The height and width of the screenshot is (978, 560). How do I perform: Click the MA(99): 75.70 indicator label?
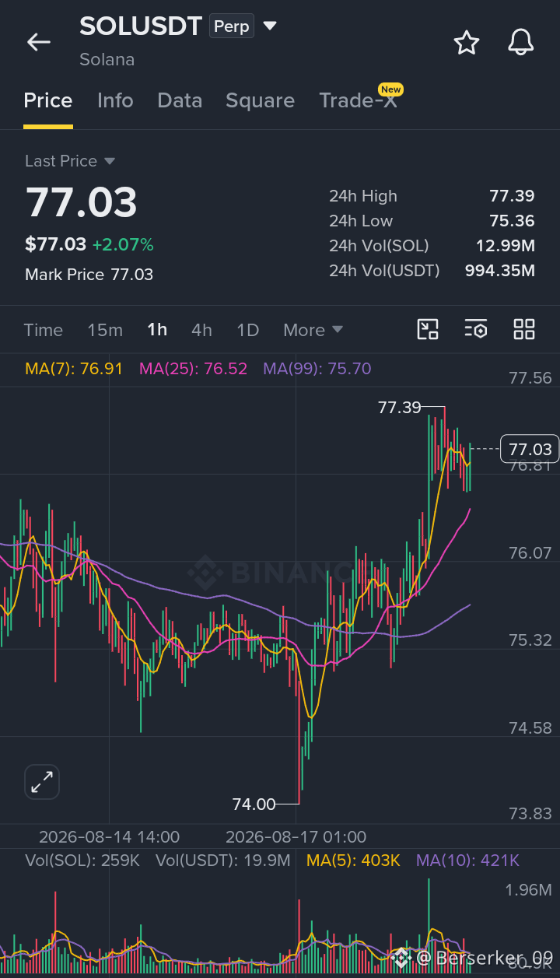click(x=317, y=369)
